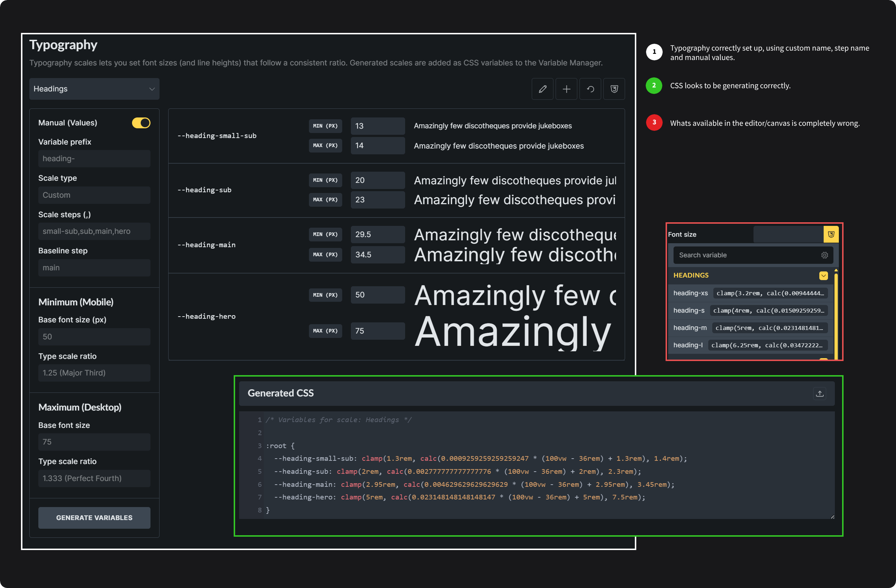896x588 pixels.
Task: Click the pencil edit scale icon
Action: 542,89
